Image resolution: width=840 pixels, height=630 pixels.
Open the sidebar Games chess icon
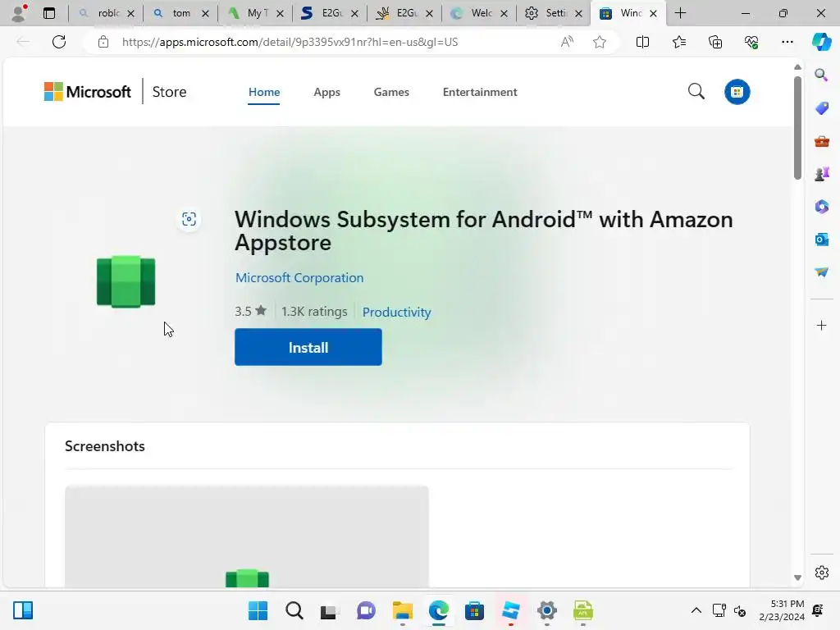[x=821, y=174]
